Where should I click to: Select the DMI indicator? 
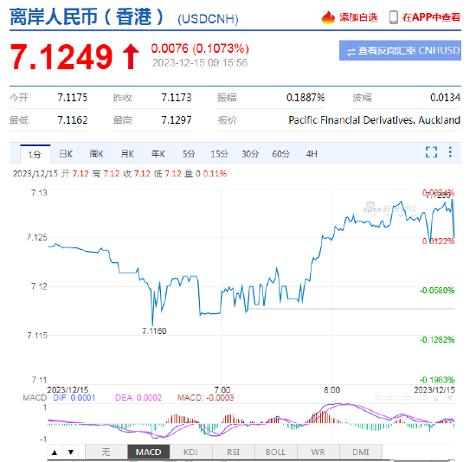coord(361,452)
